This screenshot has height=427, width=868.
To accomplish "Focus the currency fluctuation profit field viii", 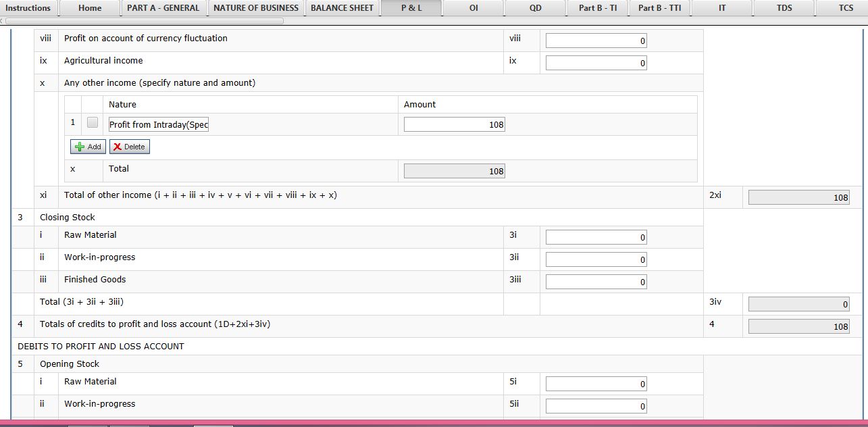I will pyautogui.click(x=596, y=41).
